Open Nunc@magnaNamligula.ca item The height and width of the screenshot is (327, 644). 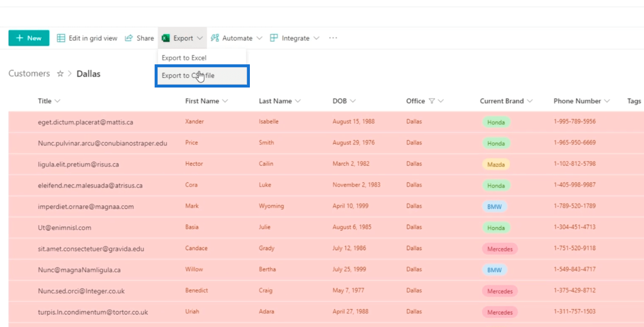tap(79, 270)
